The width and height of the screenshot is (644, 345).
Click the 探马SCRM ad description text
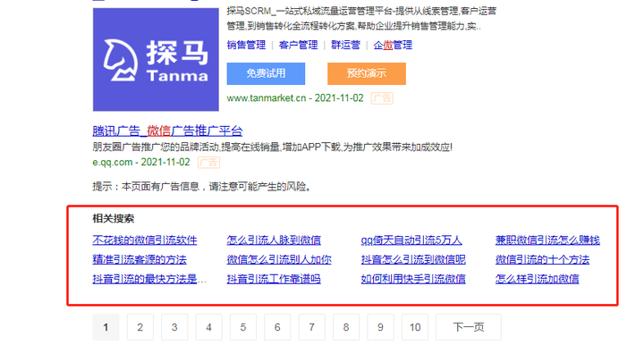(361, 19)
